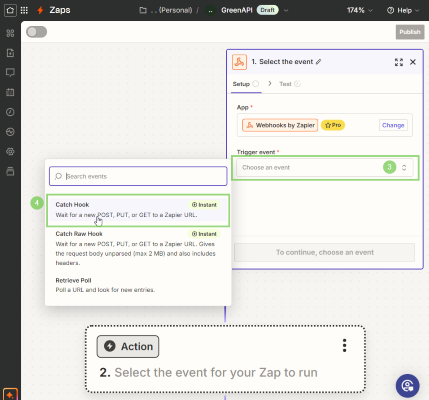This screenshot has width=429, height=400.
Task: Select the Catch Hook event
Action: (138, 210)
